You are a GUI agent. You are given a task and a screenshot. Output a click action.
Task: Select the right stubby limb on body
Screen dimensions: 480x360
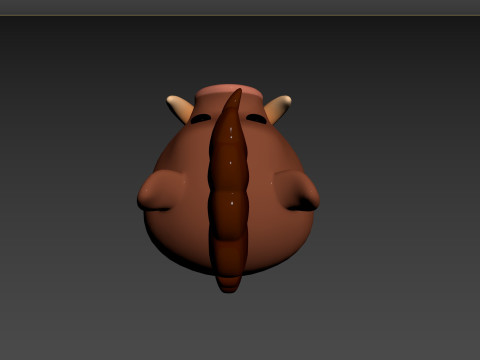pos(297,191)
